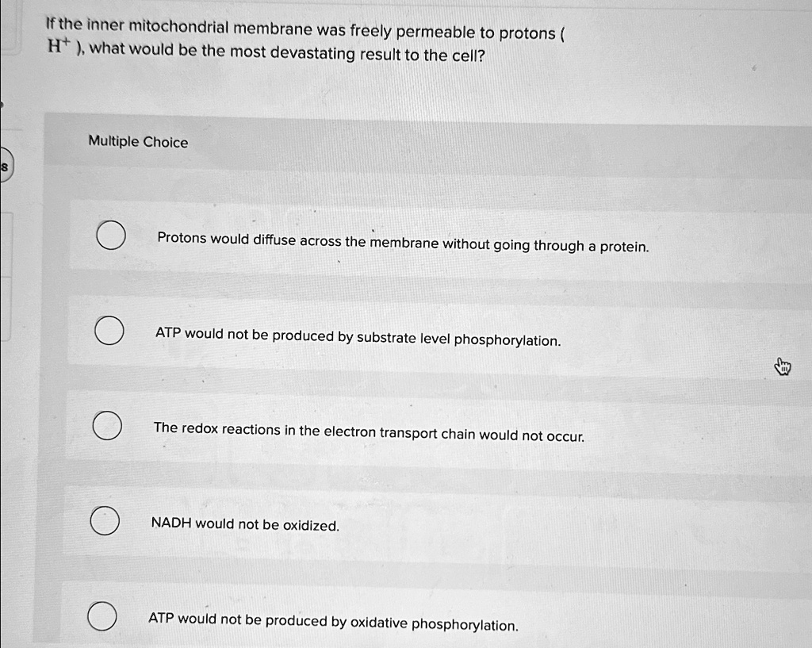Pick the "NADH would not be oxidized" radio button
Image resolution: width=812 pixels, height=648 pixels.
(x=105, y=521)
